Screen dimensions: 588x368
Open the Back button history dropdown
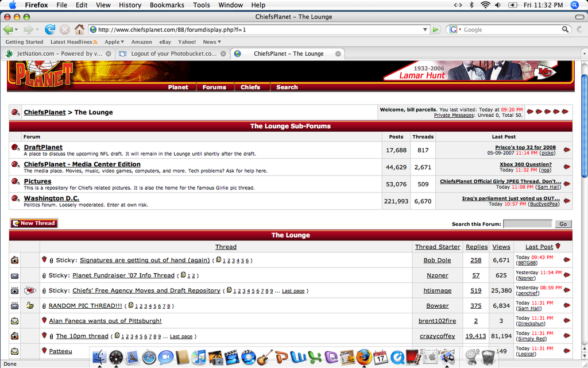16,29
